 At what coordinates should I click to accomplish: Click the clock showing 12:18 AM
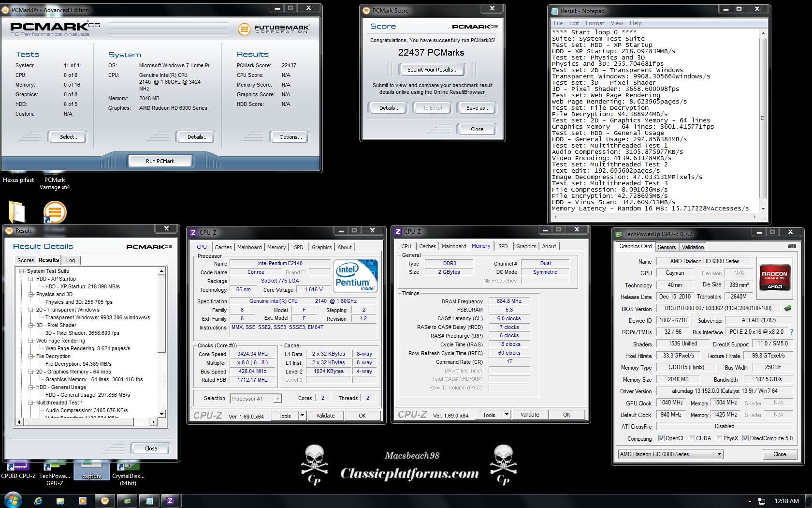[x=786, y=501]
